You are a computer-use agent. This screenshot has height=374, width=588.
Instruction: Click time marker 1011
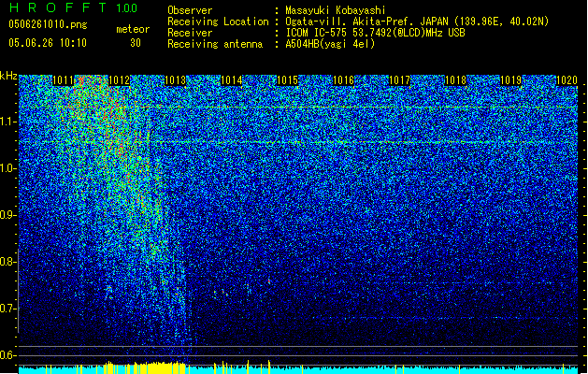pos(63,80)
